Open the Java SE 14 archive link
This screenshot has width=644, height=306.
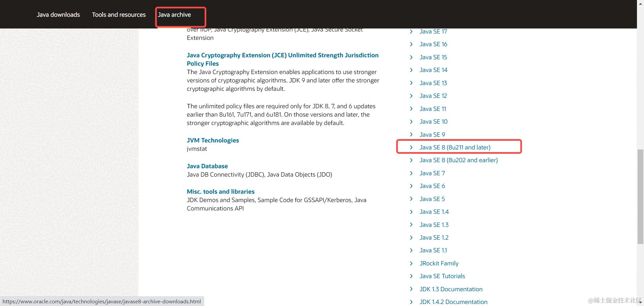[433, 70]
